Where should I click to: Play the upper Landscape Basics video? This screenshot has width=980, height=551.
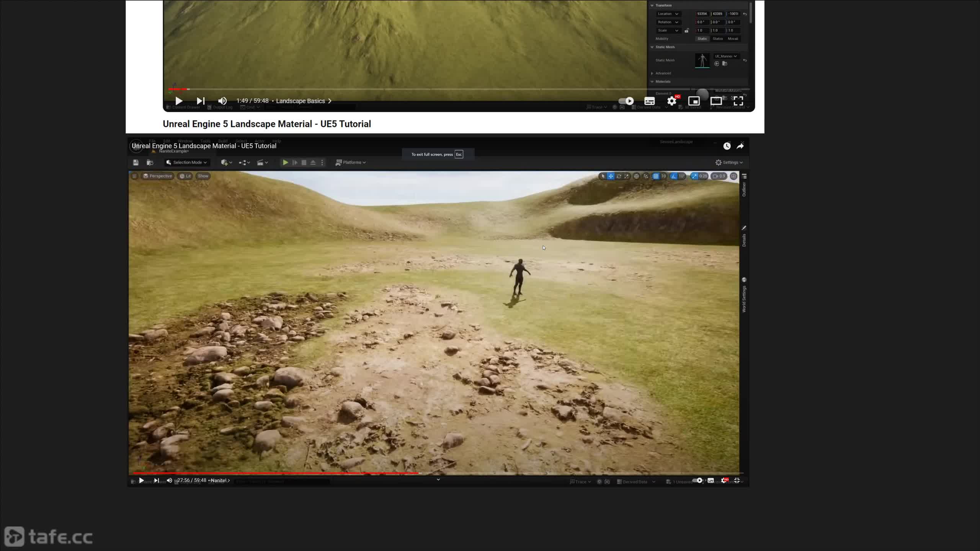point(179,101)
